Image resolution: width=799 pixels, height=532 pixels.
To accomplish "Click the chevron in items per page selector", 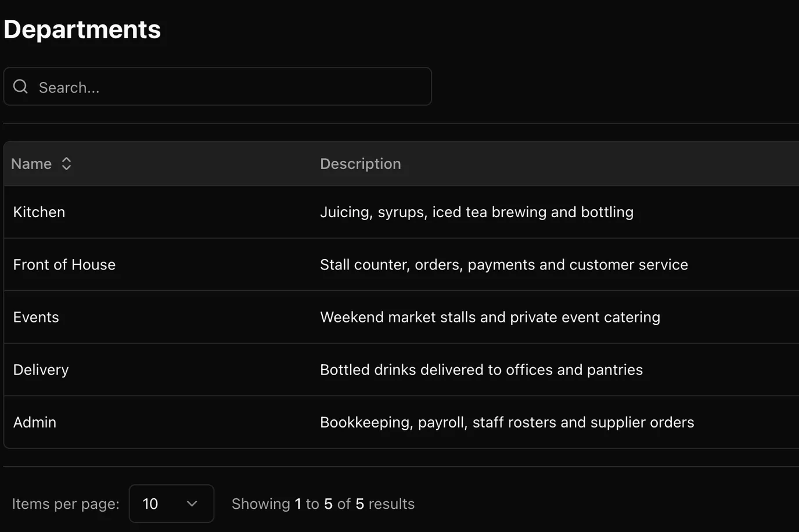I will pos(192,504).
